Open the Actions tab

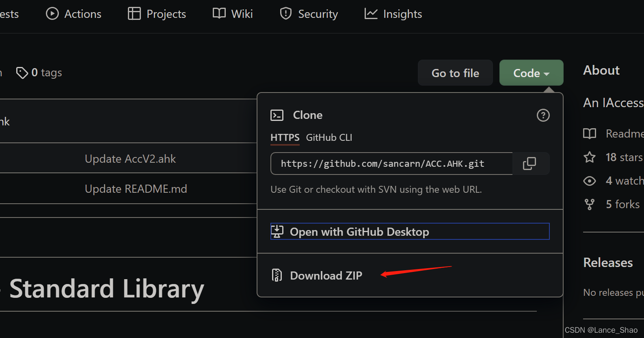(73, 14)
